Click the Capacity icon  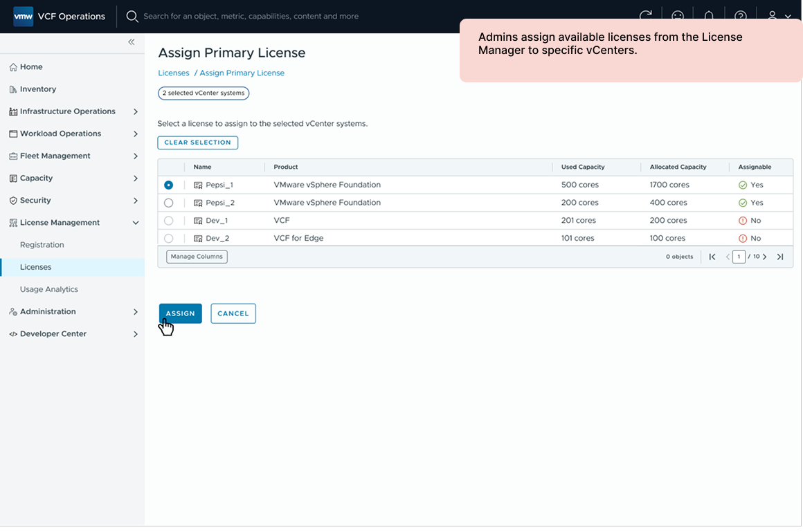tap(13, 178)
